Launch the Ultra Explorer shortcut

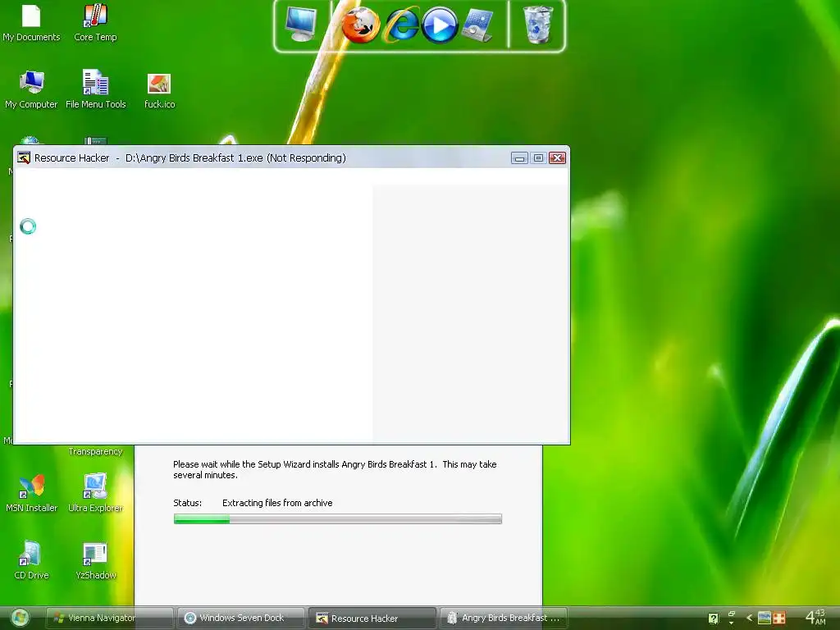[x=95, y=493]
